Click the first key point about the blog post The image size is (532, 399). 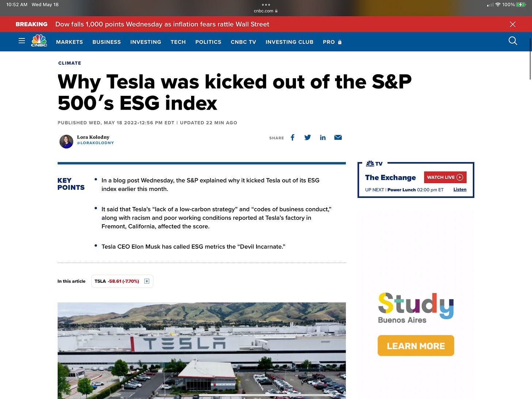(210, 185)
